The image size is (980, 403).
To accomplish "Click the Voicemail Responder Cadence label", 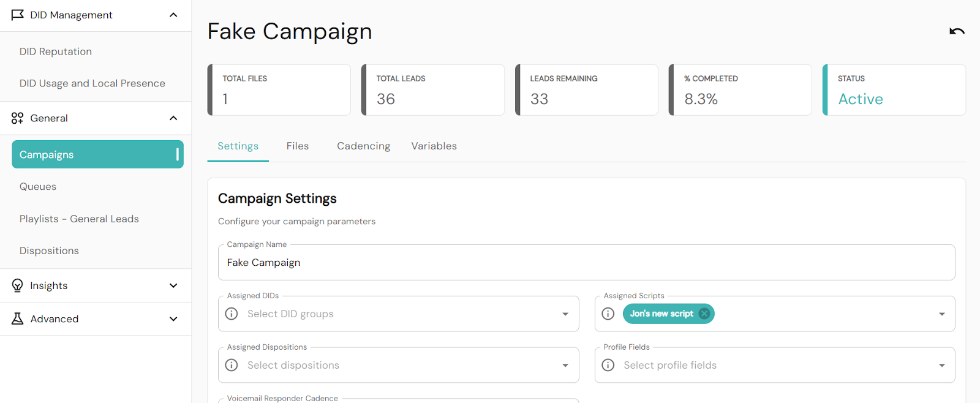I will (x=282, y=398).
